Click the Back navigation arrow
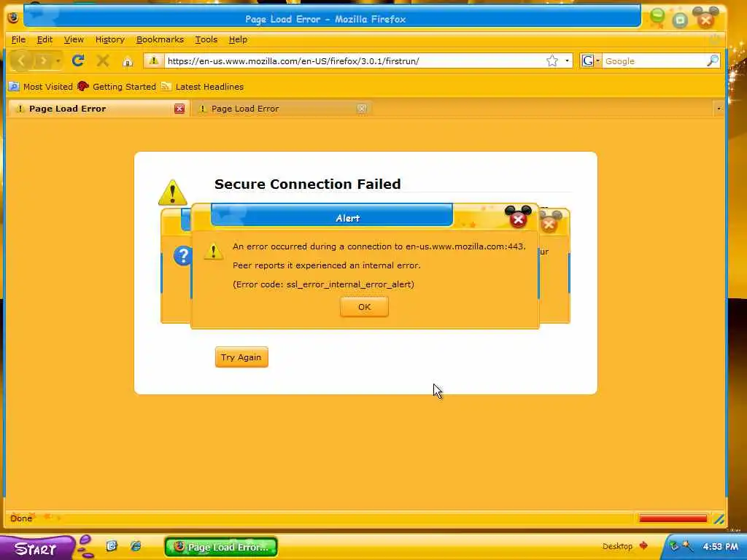Image resolution: width=747 pixels, height=560 pixels. pyautogui.click(x=21, y=61)
